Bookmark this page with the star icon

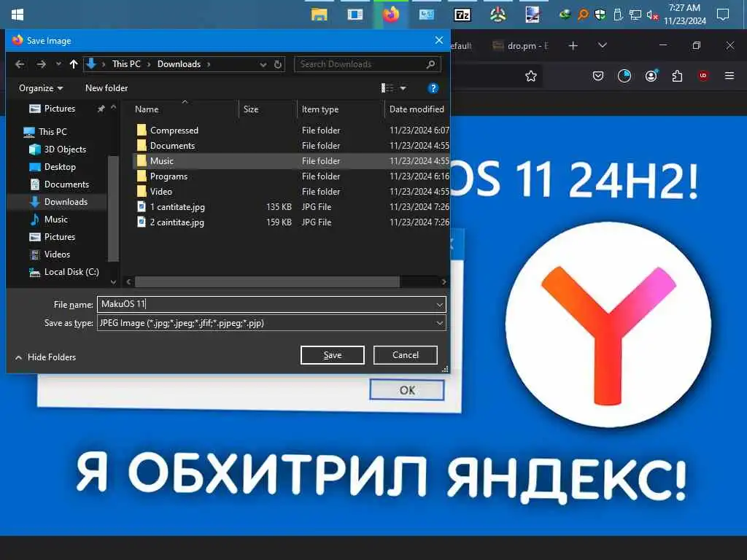coord(531,76)
